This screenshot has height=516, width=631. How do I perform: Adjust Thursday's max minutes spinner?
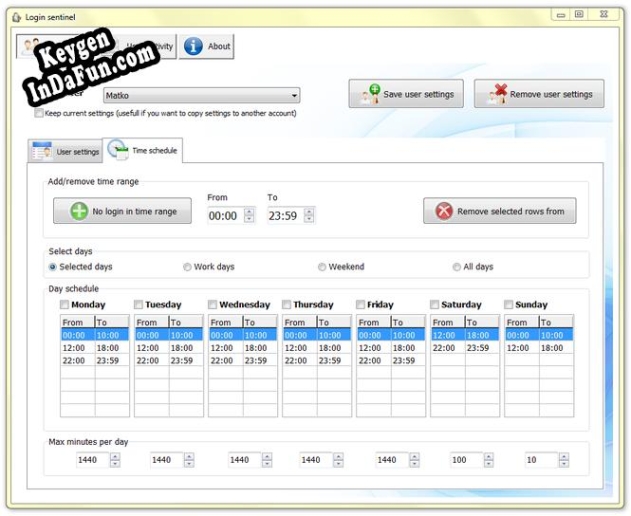[x=338, y=460]
